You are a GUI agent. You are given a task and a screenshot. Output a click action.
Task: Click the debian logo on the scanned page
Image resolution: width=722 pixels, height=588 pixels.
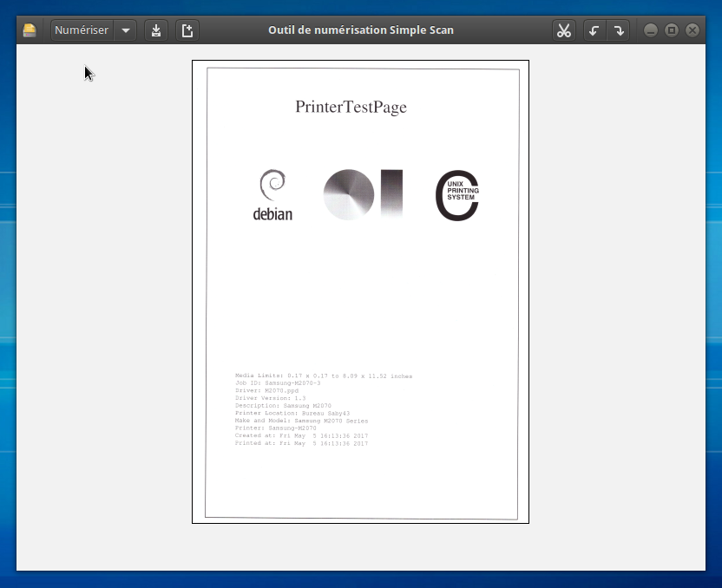click(x=272, y=195)
